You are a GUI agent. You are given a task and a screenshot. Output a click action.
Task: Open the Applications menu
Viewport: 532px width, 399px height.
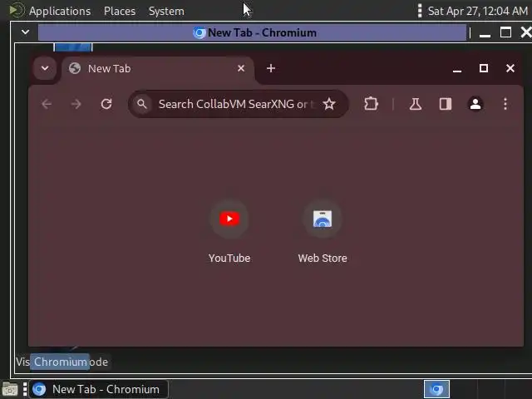point(60,11)
